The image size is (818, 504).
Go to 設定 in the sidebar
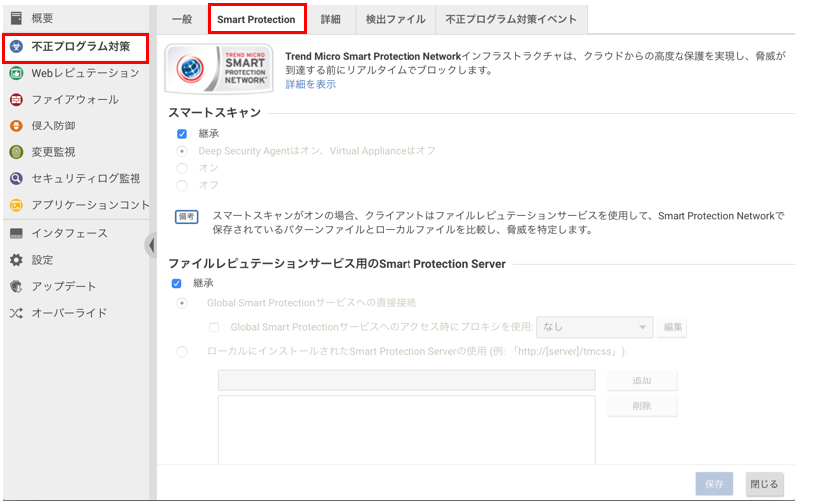pos(42,260)
